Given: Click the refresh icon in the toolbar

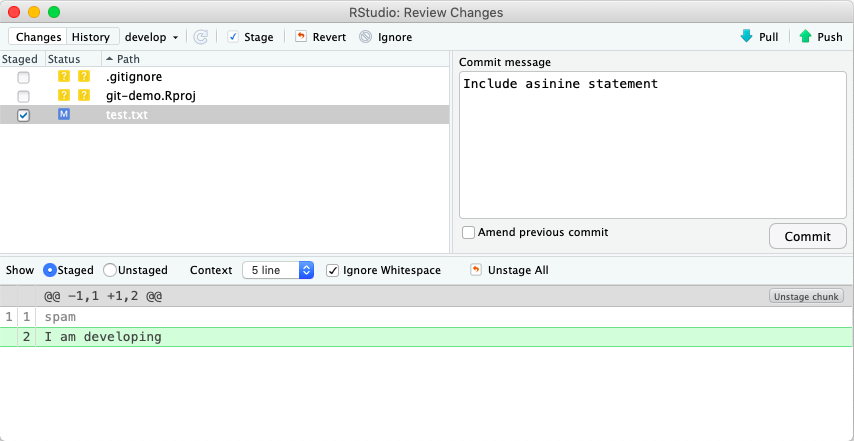Looking at the screenshot, I should [x=201, y=37].
